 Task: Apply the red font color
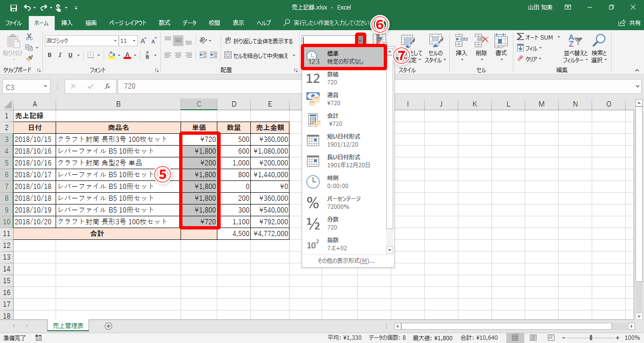point(127,55)
